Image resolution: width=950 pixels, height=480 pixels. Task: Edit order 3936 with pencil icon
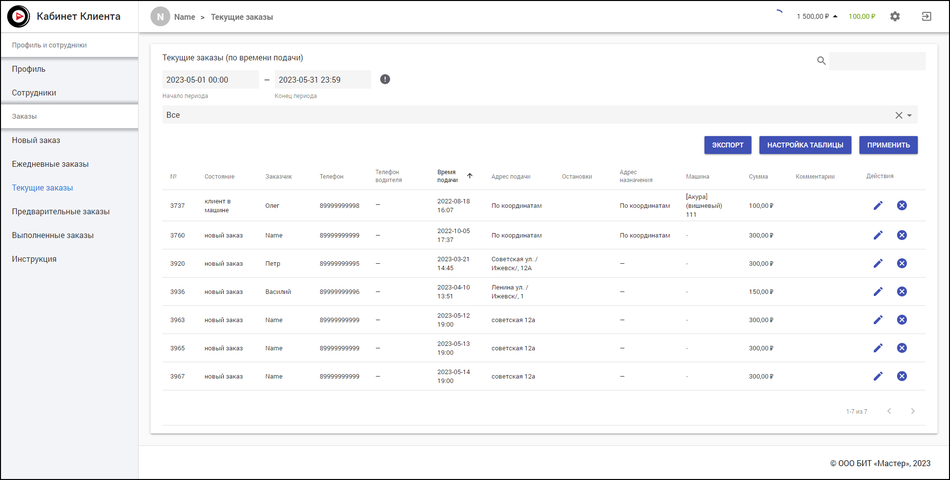point(878,291)
